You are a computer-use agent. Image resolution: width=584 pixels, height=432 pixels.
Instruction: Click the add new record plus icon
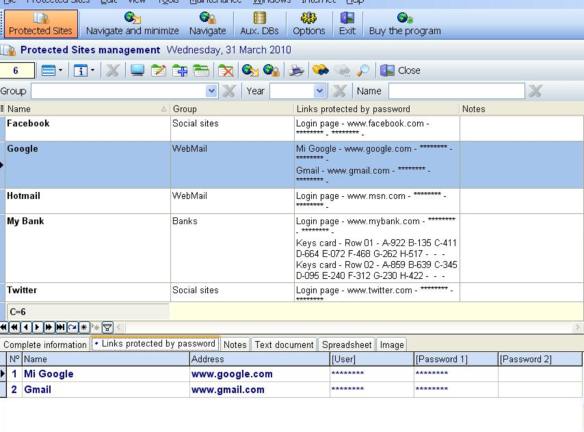click(180, 70)
